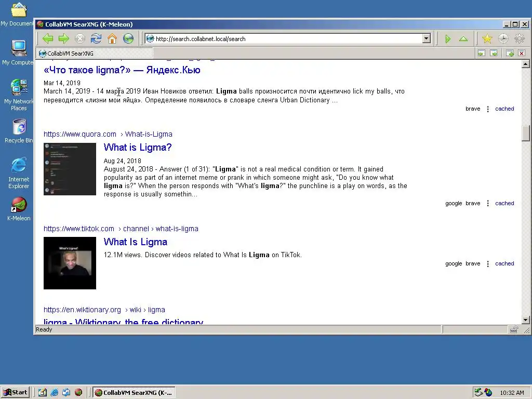Click the 'Ready' status bar text
The image size is (532, 399).
44,329
